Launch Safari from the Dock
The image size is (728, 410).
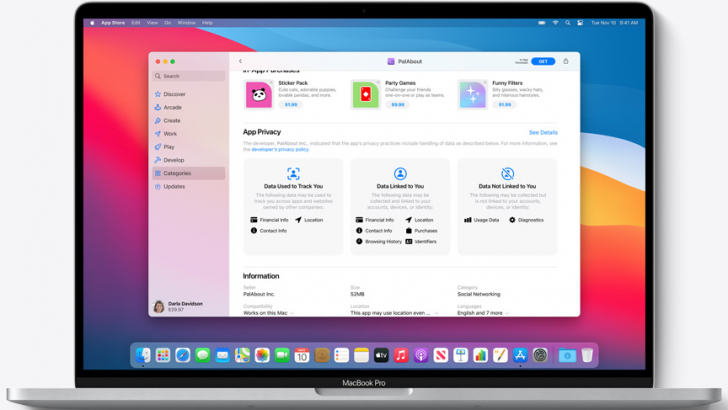click(183, 355)
